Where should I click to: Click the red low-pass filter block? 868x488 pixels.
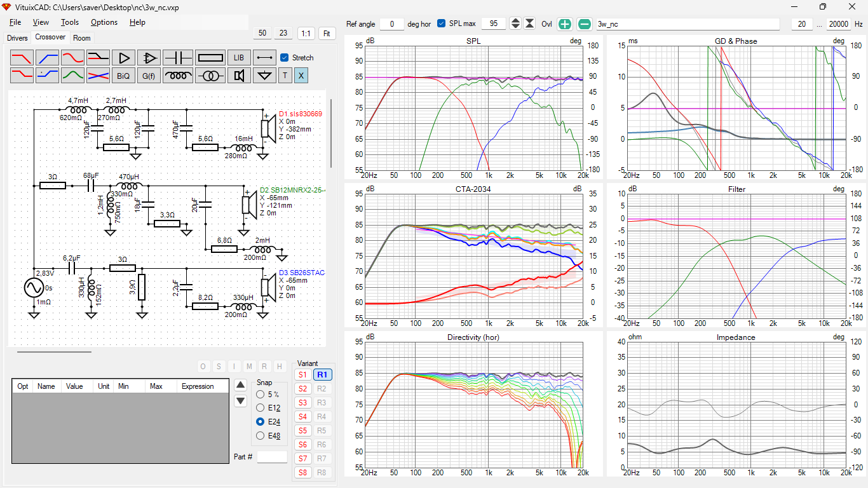tap(22, 58)
